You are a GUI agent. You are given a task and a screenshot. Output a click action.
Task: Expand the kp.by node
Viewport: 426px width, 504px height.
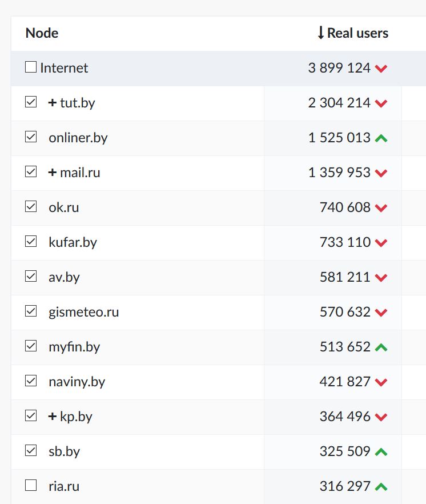(x=53, y=417)
